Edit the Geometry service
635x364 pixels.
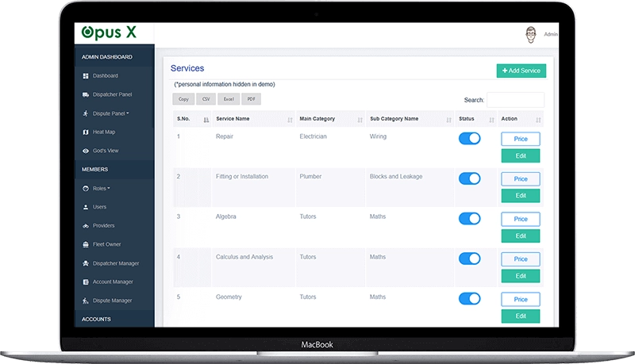521,316
